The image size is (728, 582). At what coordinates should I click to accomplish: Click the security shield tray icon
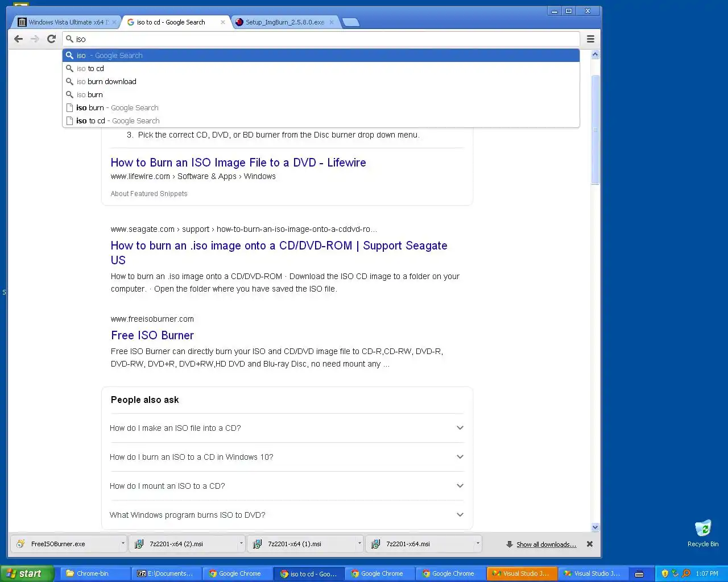click(x=665, y=573)
